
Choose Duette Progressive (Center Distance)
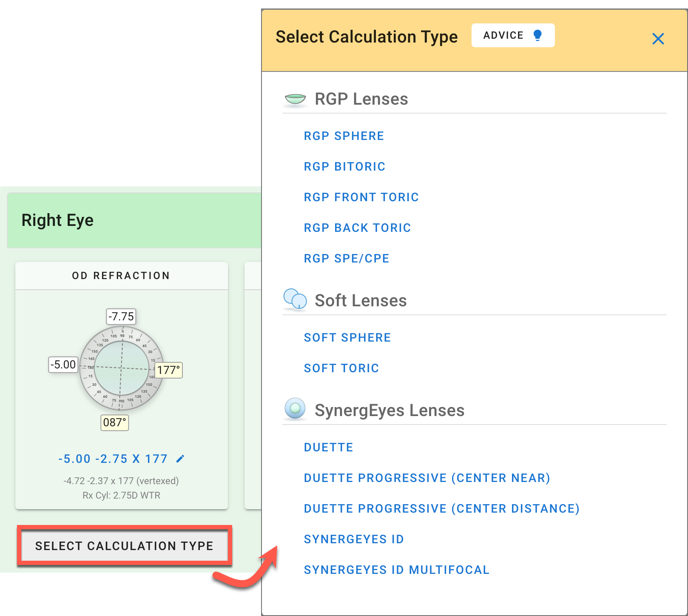pyautogui.click(x=441, y=509)
